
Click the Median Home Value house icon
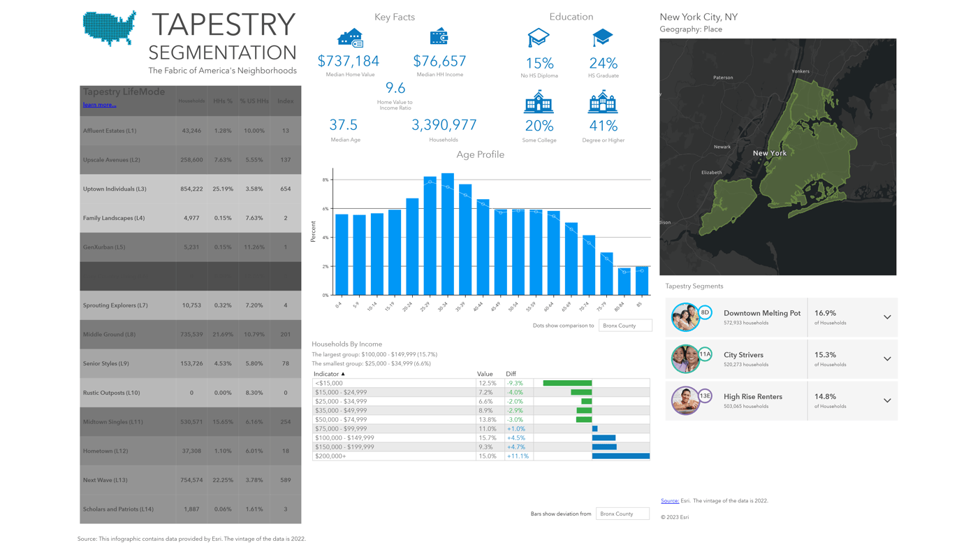point(350,38)
